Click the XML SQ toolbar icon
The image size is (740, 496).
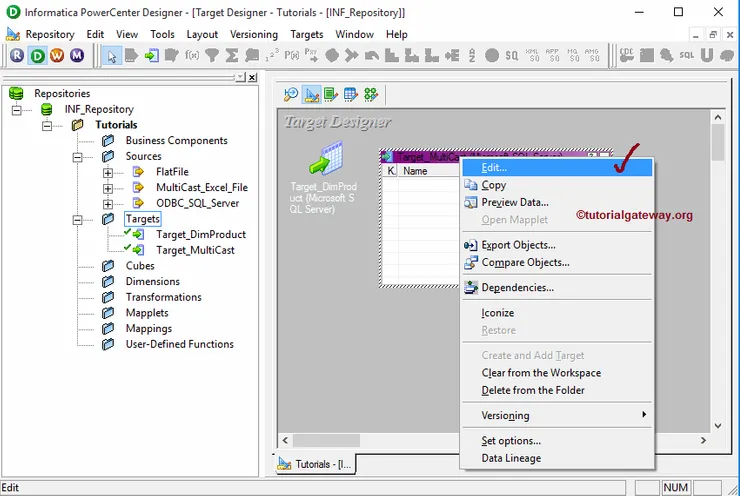tap(532, 56)
